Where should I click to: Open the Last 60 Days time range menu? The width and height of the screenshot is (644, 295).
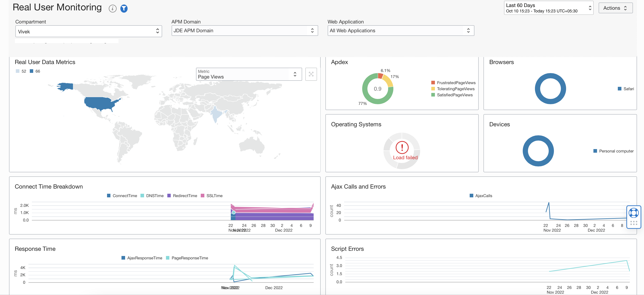click(548, 8)
